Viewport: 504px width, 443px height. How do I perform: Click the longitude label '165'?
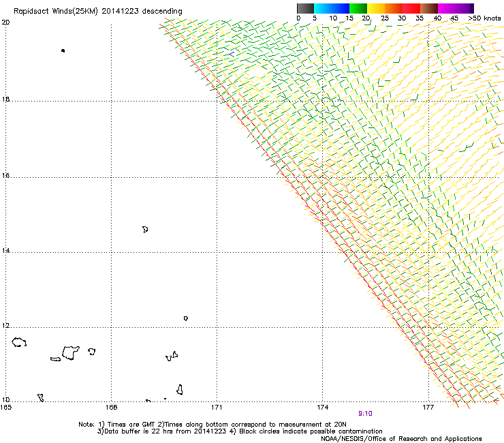point(5,408)
